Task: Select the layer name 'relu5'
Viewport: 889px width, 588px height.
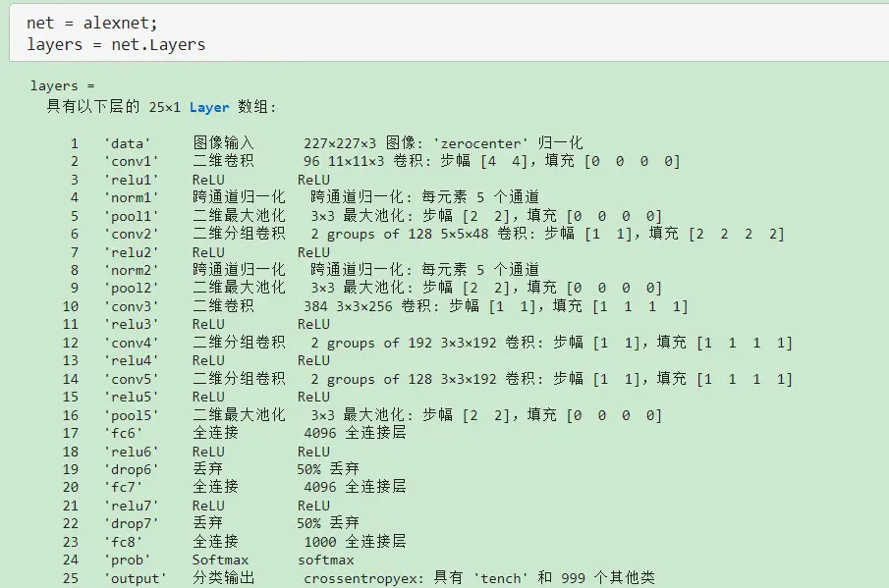Action: [x=131, y=398]
